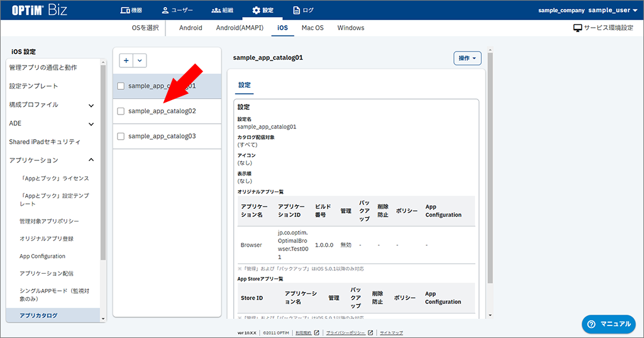Click the plus add catalog button
Image resolution: width=644 pixels, height=338 pixels.
(x=126, y=60)
